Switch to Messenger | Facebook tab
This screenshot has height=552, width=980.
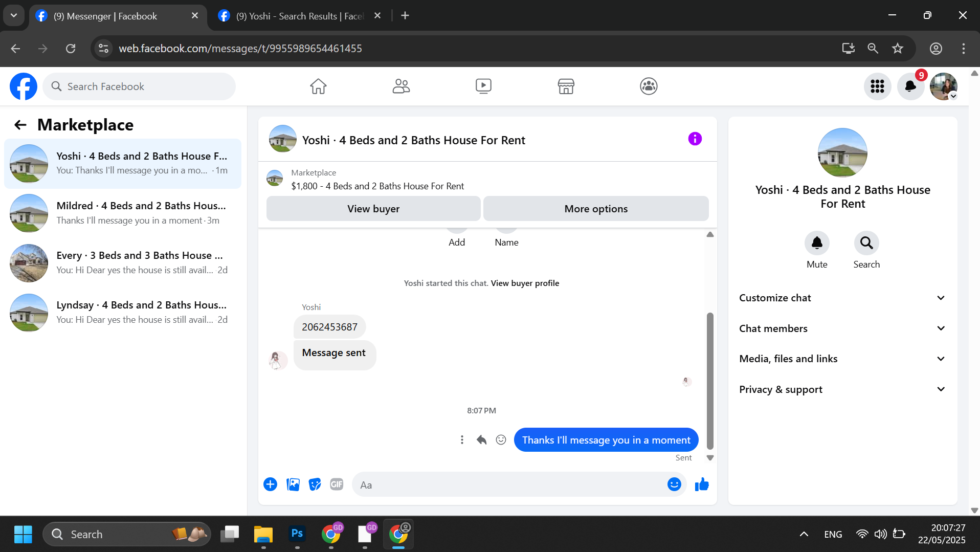pos(118,16)
